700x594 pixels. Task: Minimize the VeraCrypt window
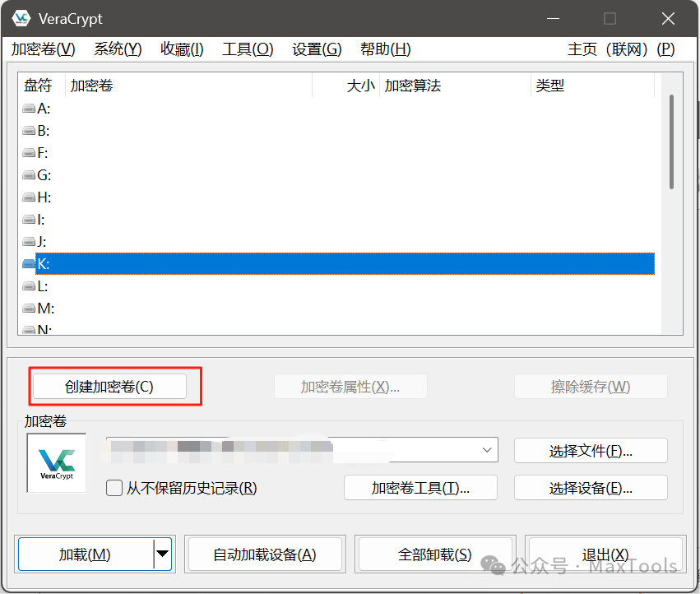click(553, 19)
